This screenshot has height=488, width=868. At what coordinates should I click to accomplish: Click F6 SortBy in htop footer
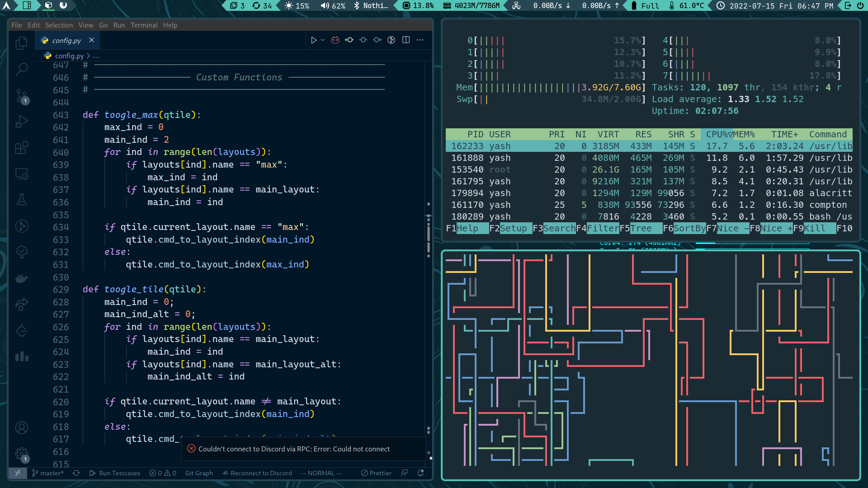(x=684, y=229)
